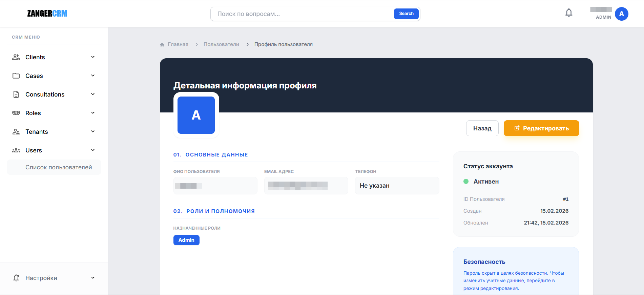
Task: Collapse the Users chevron
Action: (93, 150)
